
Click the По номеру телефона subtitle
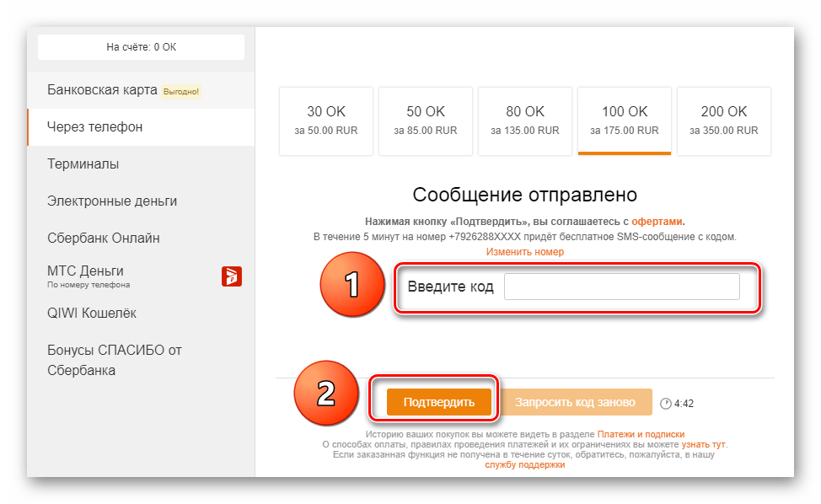[89, 285]
